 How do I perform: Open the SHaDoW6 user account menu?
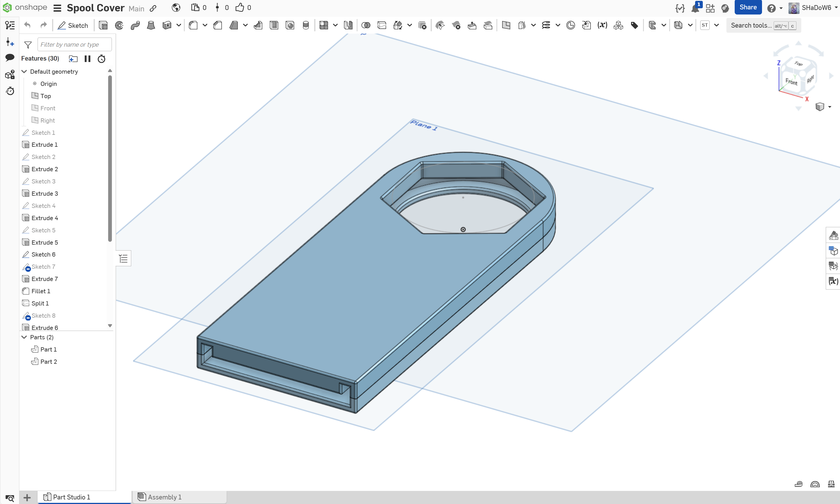pyautogui.click(x=813, y=7)
